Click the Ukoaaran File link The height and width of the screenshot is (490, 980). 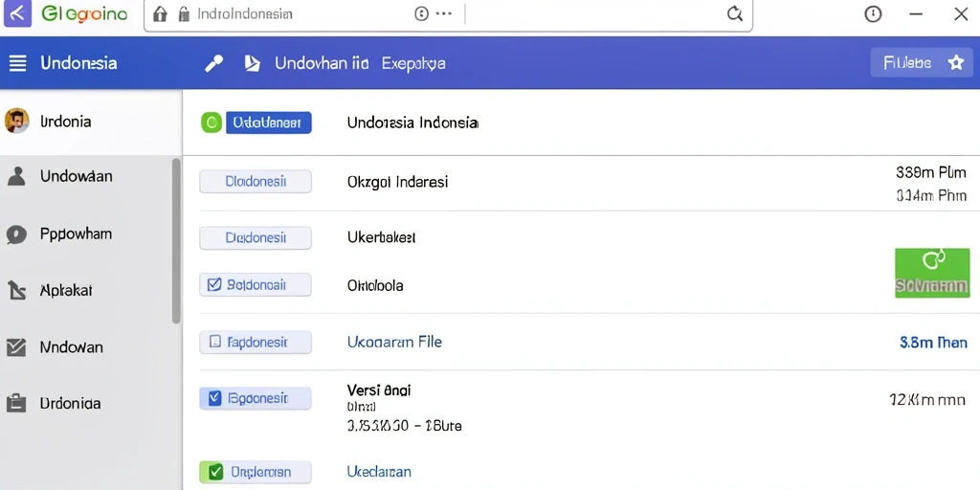pyautogui.click(x=394, y=342)
